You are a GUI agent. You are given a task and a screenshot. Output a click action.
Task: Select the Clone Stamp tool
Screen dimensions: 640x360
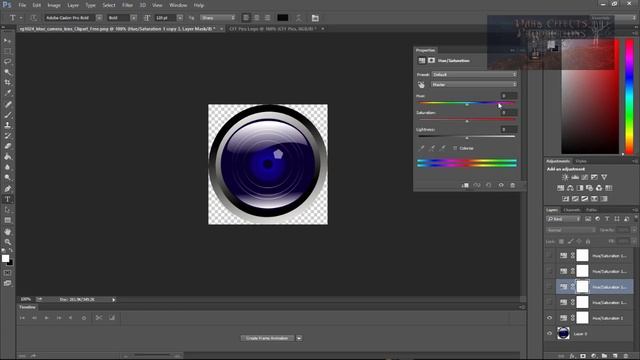coord(7,125)
